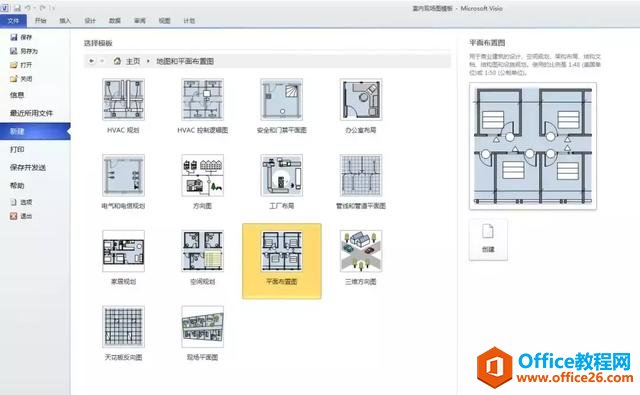Viewport: 640px width, 395px height.
Task: Click the breadcrumb forward arrow
Action: click(x=102, y=61)
